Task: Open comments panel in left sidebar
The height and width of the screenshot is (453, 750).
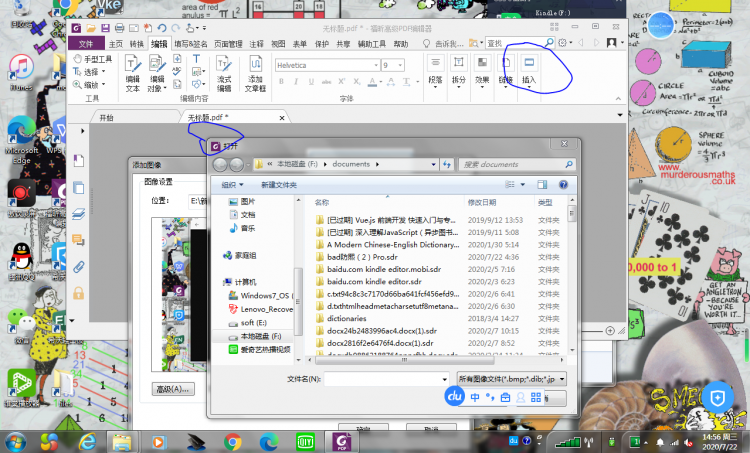Action: pos(78,240)
